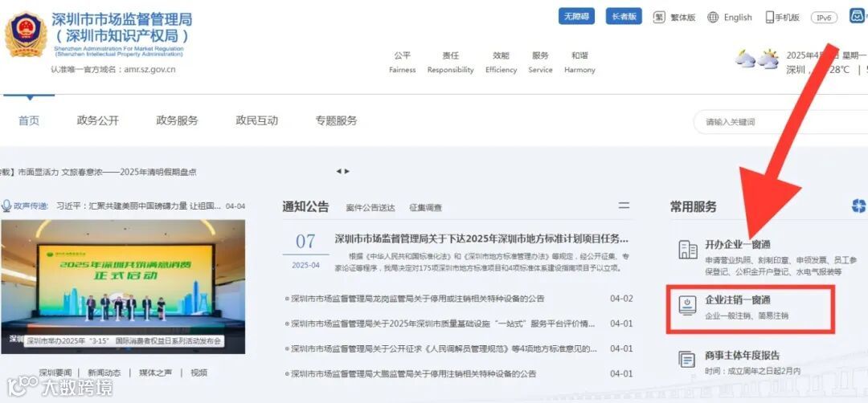Screen dimensions: 868x403
Task: Click the globe icon beside English
Action: pyautogui.click(x=713, y=17)
